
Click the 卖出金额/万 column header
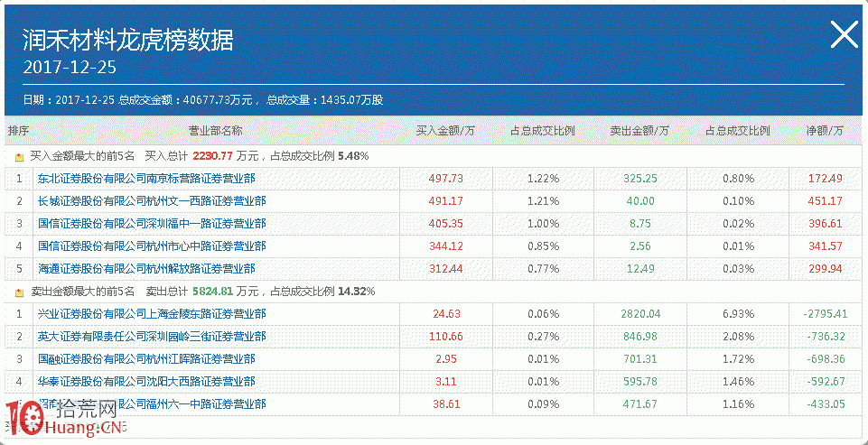point(639,131)
